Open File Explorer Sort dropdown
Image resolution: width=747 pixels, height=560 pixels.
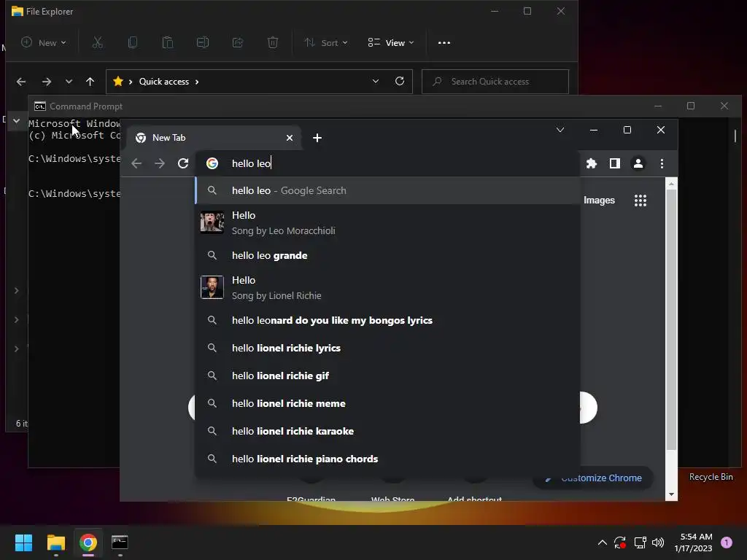coord(326,43)
